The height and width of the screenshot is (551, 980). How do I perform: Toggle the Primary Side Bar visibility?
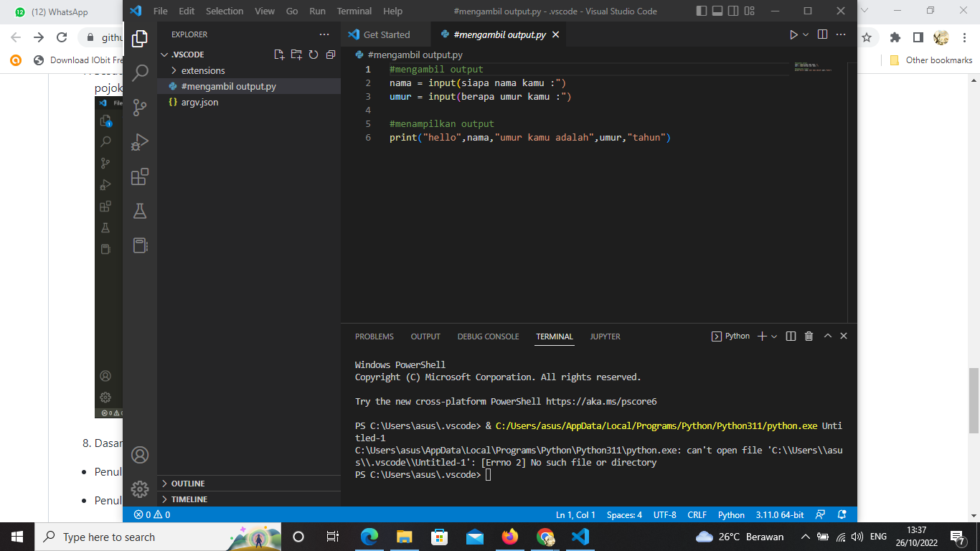701,11
